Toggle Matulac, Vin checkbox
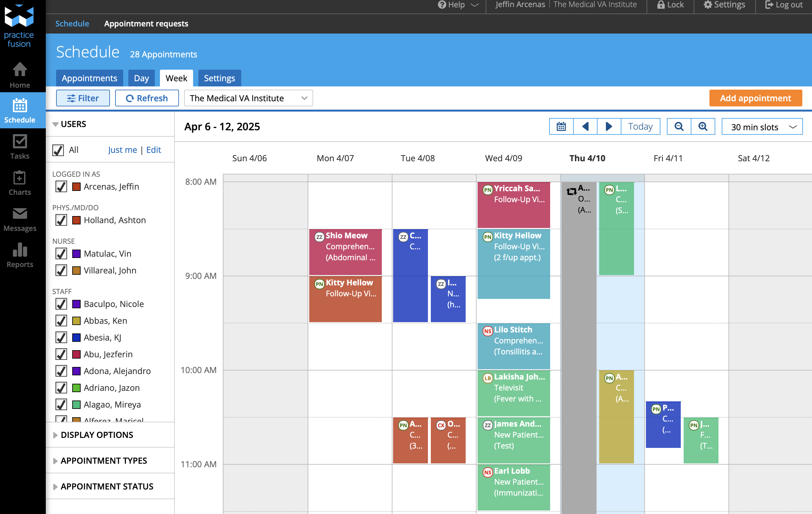The height and width of the screenshot is (514, 812). pyautogui.click(x=61, y=254)
